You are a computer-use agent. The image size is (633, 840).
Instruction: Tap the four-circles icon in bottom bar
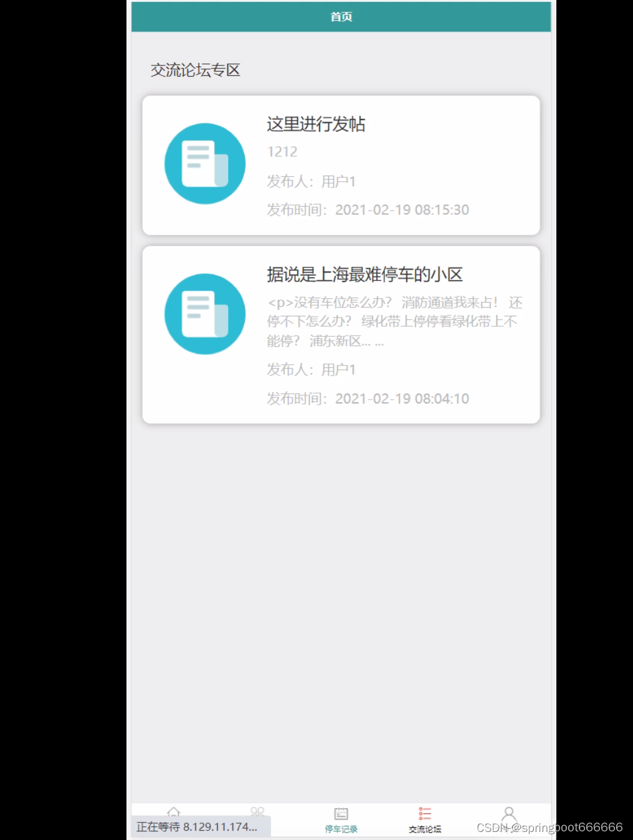257,811
